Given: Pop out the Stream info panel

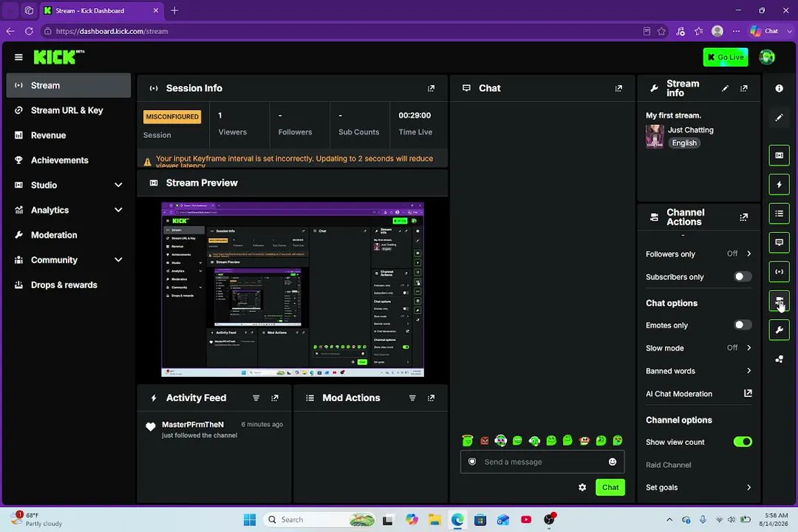Looking at the screenshot, I should coord(743,88).
